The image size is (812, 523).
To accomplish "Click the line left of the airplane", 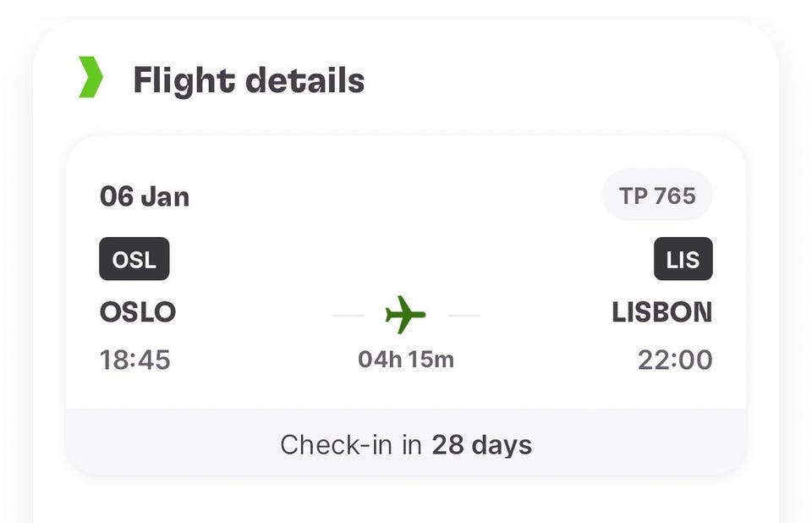I will [348, 316].
